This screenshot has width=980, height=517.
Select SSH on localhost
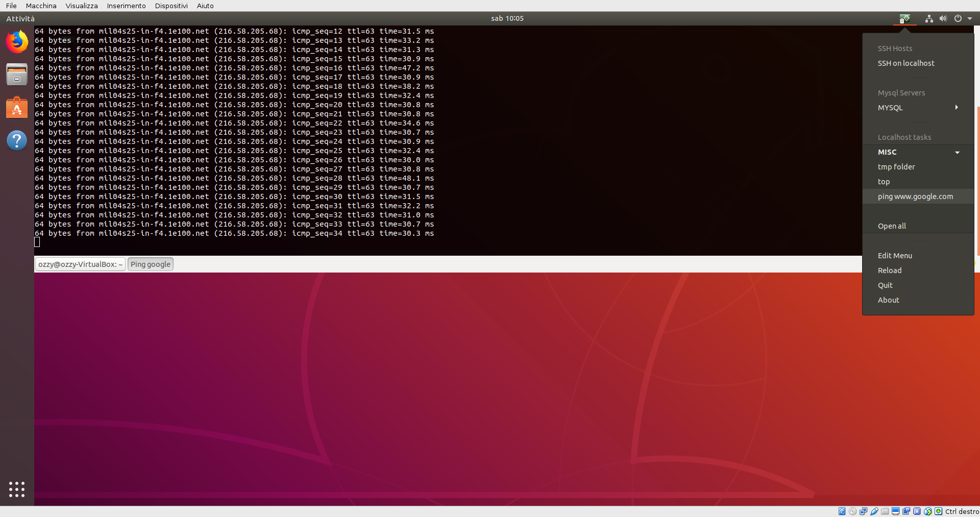(x=918, y=63)
